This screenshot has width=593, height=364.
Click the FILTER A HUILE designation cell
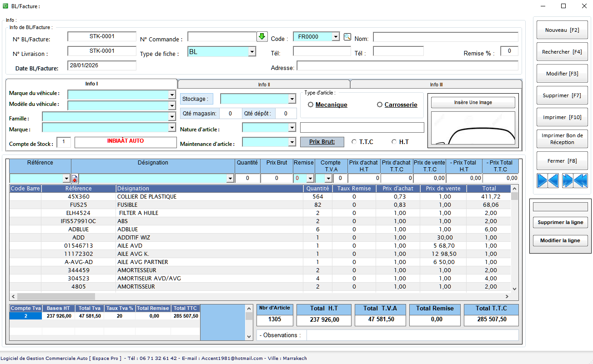pyautogui.click(x=210, y=213)
